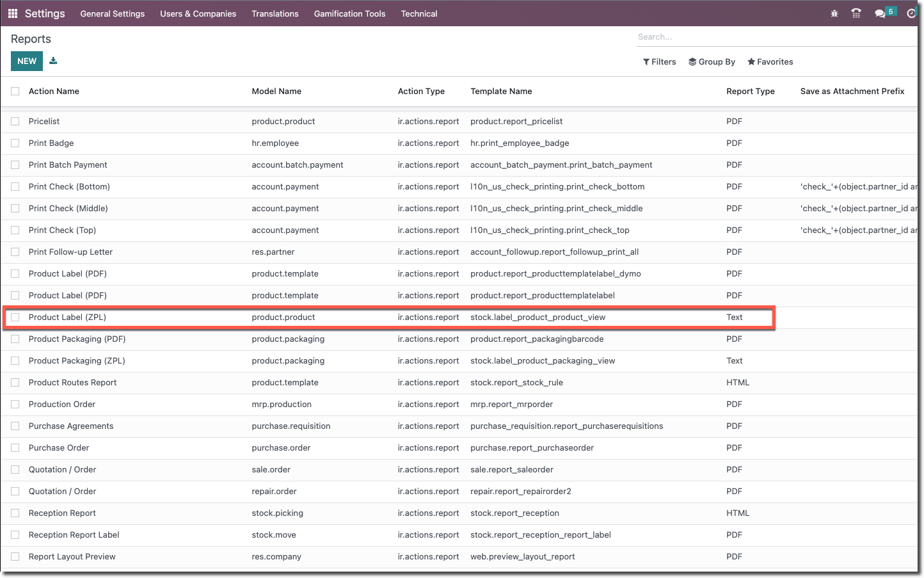Image resolution: width=924 pixels, height=578 pixels.
Task: Open the Filters dropdown
Action: click(660, 62)
